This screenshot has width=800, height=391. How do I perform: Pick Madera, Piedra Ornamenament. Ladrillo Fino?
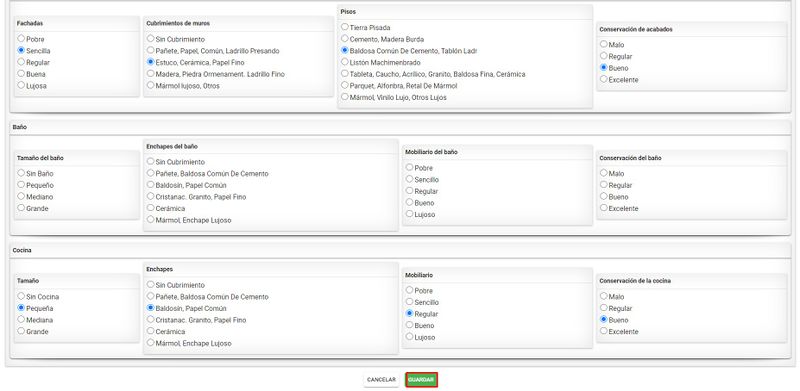(x=151, y=74)
